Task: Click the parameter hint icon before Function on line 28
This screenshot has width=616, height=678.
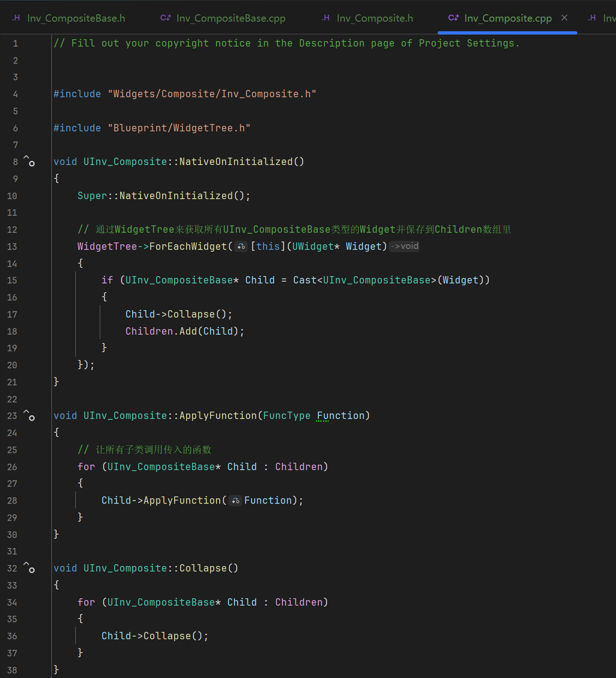Action: (235, 501)
